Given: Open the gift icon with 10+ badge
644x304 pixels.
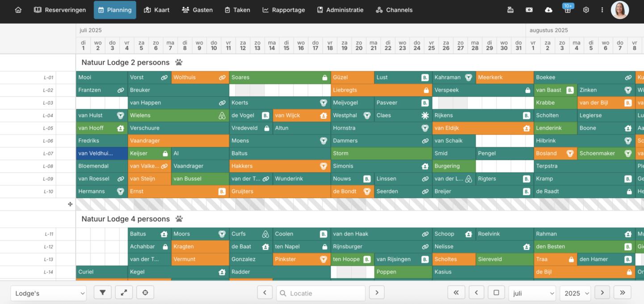Looking at the screenshot, I should click(568, 10).
